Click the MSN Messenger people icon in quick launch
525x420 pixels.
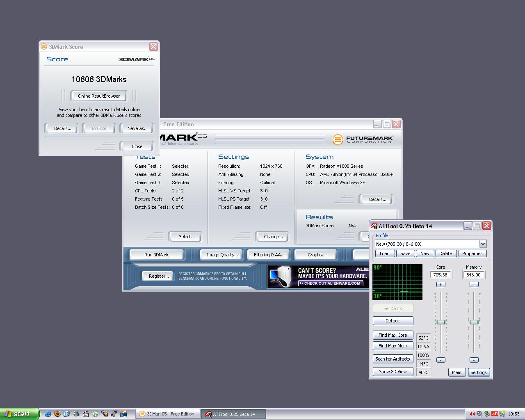[76, 414]
